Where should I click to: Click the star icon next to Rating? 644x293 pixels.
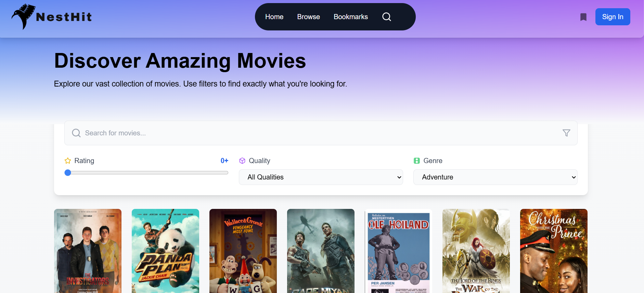coord(68,161)
